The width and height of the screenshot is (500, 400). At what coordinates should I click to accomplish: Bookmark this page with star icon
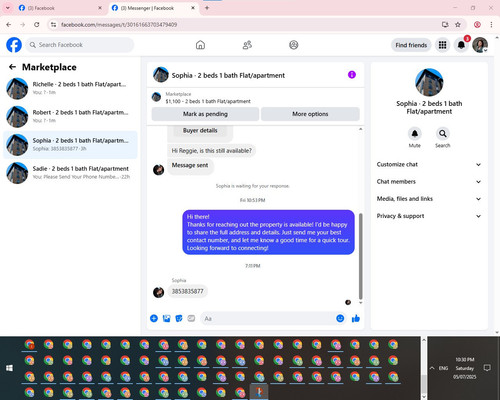pos(458,25)
